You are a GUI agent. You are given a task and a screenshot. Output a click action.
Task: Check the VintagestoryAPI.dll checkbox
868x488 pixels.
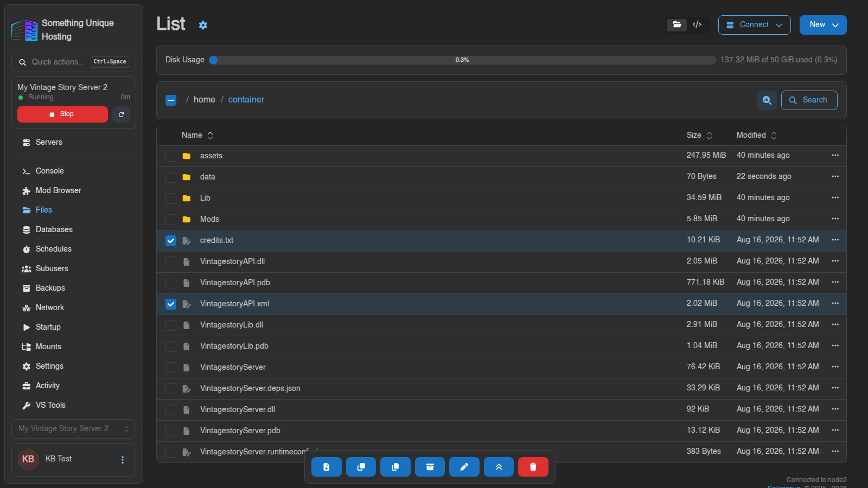(x=171, y=262)
